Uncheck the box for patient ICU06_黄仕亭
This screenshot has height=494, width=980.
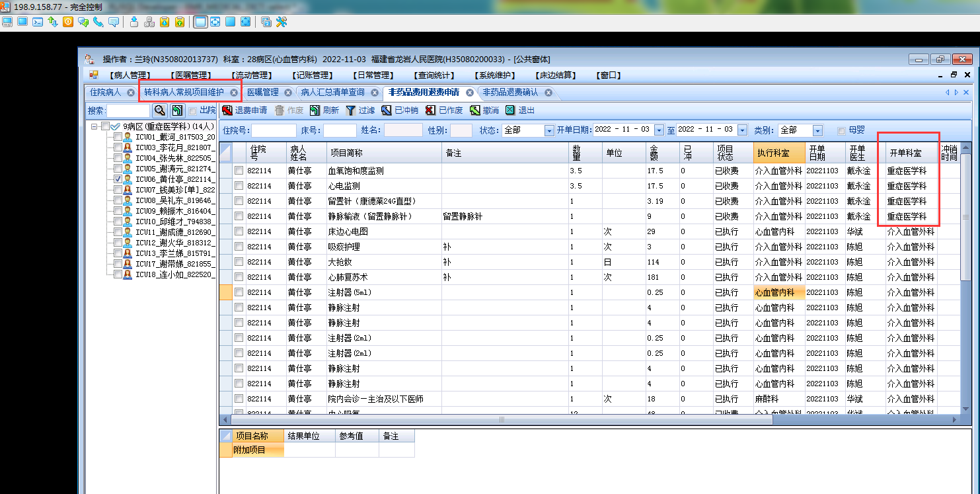pyautogui.click(x=118, y=179)
